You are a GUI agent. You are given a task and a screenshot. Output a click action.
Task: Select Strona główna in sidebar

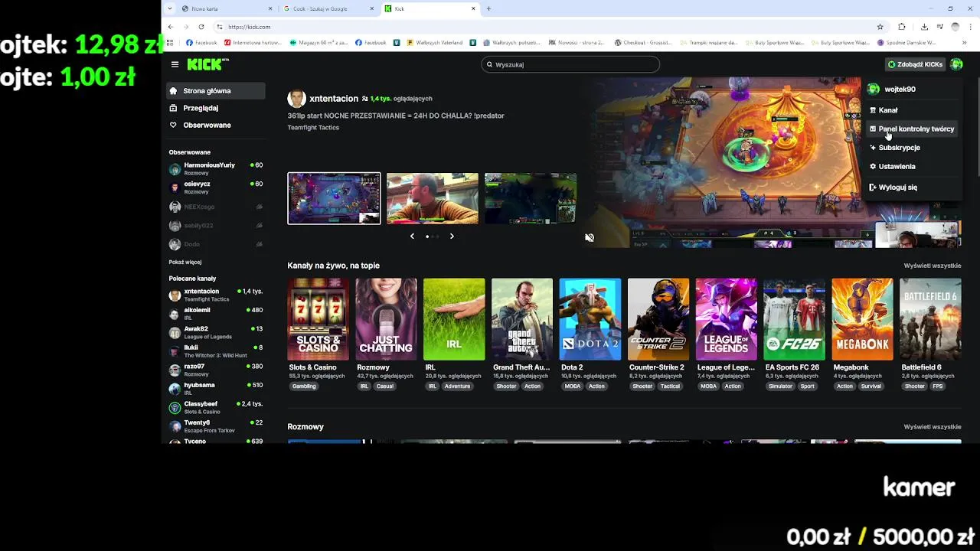pos(216,91)
